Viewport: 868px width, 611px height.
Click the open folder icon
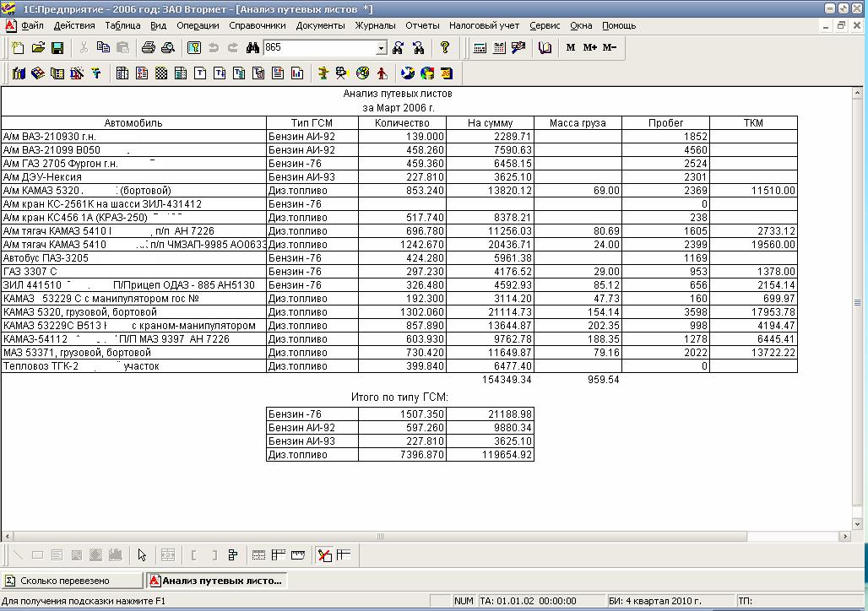pos(38,48)
